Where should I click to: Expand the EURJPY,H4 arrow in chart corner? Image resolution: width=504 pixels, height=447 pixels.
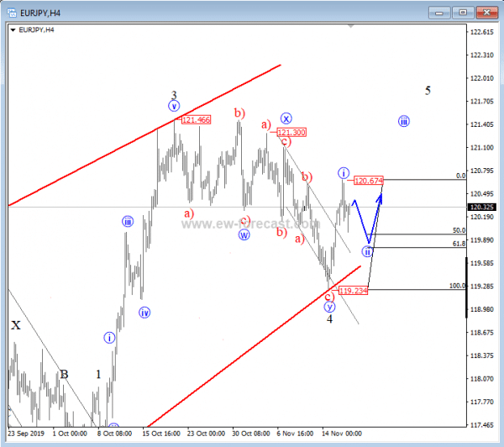click(12, 29)
